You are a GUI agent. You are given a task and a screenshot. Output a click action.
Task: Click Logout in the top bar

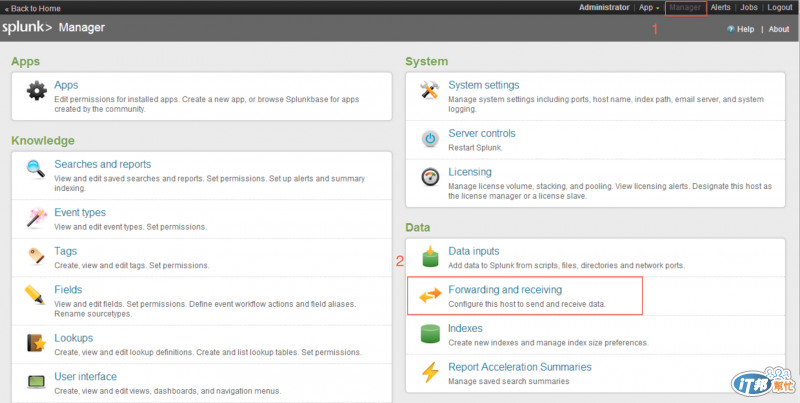pos(780,8)
